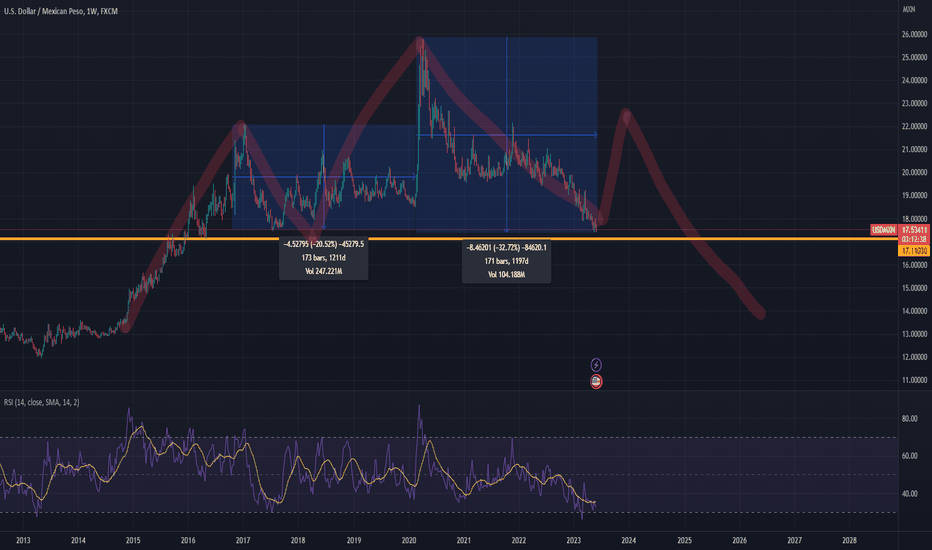Click the red 17.53411 current price label

[x=914, y=230]
